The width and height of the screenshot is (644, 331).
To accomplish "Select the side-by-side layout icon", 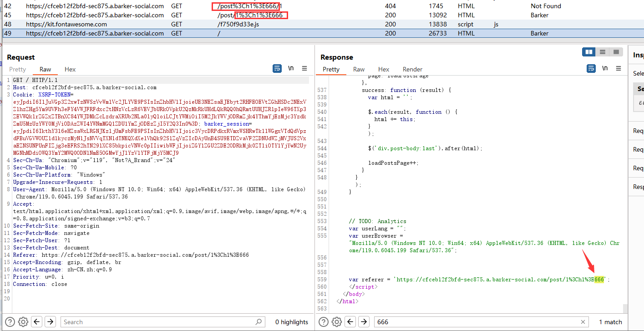I will tap(589, 52).
